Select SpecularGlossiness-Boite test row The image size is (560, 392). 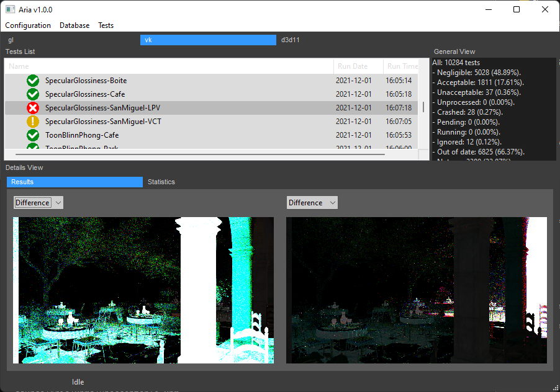(x=212, y=81)
